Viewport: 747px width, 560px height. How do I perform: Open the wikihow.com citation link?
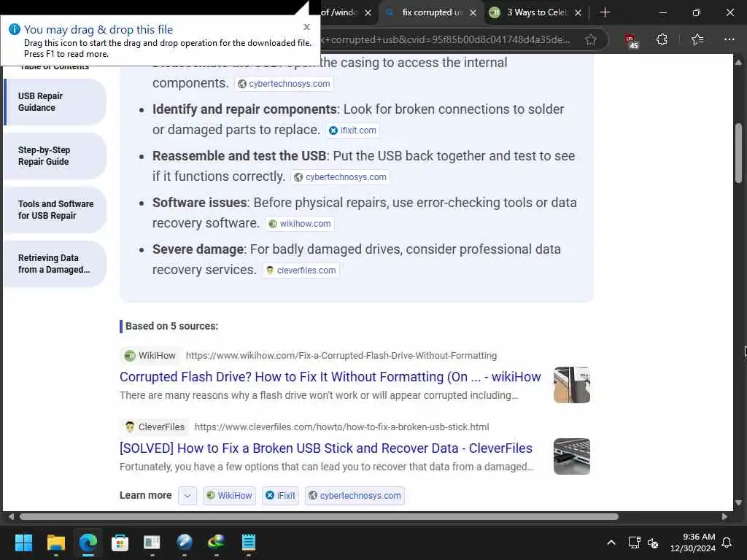click(300, 223)
